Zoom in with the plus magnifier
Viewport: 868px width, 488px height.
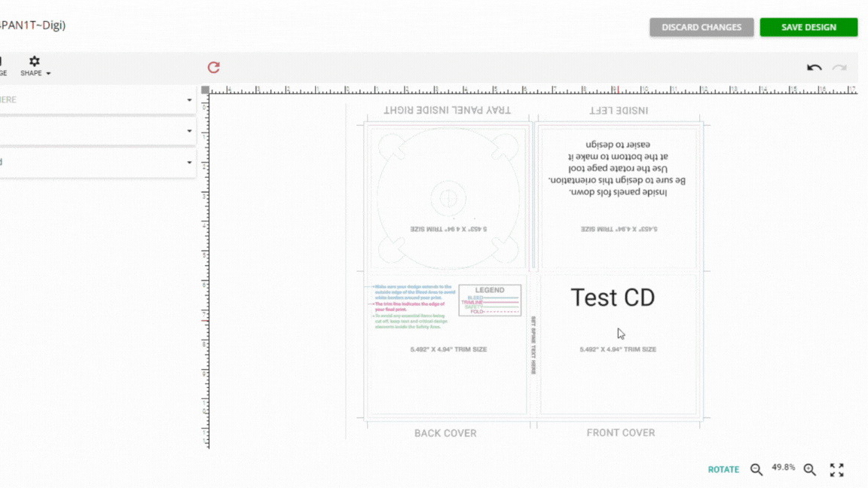click(810, 469)
